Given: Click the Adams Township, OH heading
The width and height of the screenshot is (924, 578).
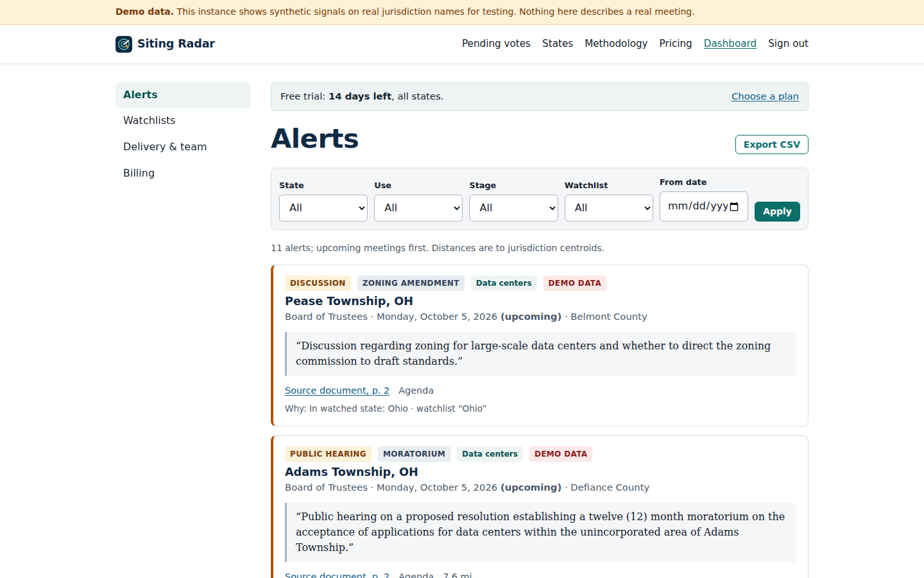Looking at the screenshot, I should click(352, 472).
